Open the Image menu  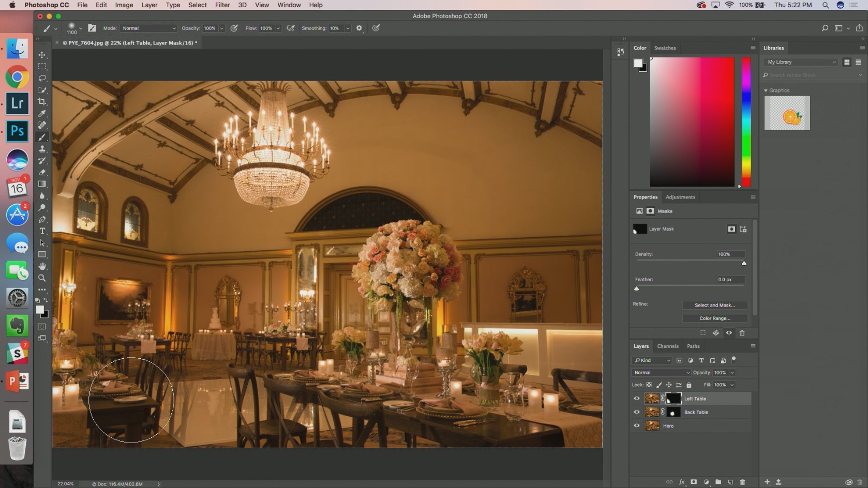(x=124, y=5)
